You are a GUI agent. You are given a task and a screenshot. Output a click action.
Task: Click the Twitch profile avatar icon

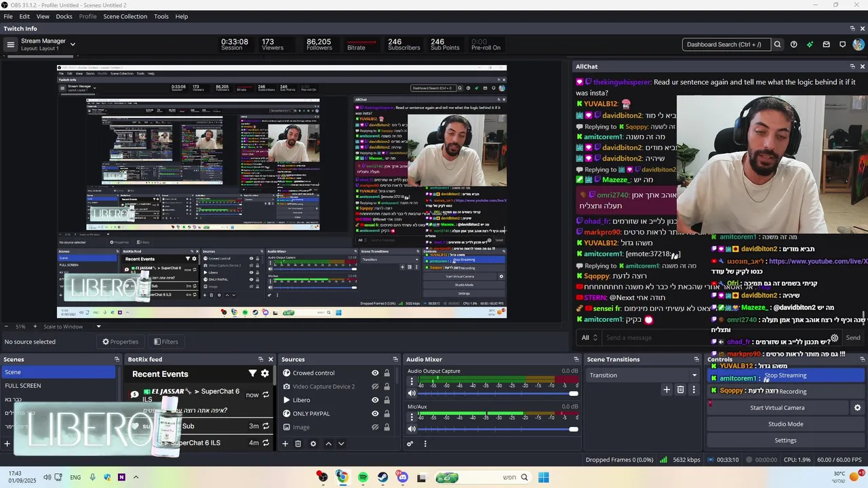click(x=860, y=45)
